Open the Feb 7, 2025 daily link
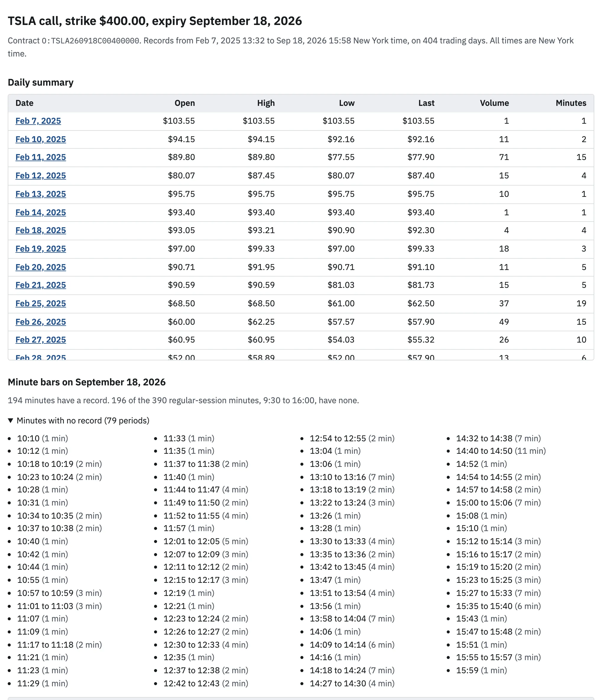 [x=38, y=121]
